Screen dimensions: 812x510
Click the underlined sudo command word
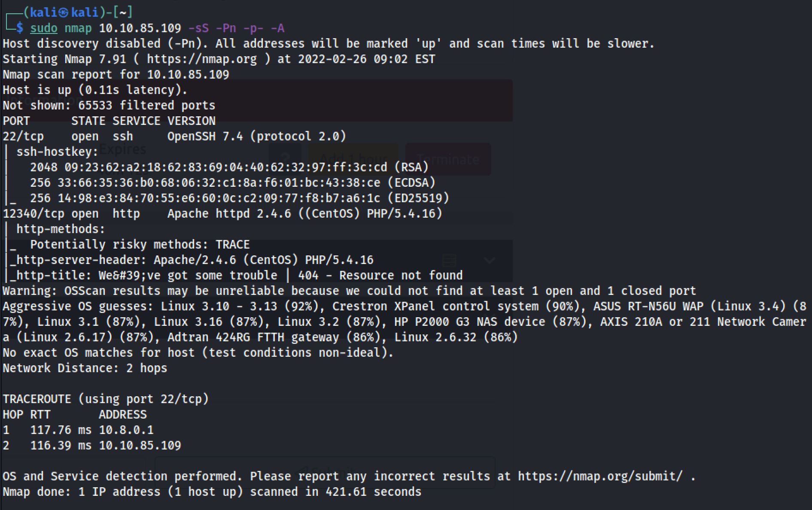[x=44, y=28]
